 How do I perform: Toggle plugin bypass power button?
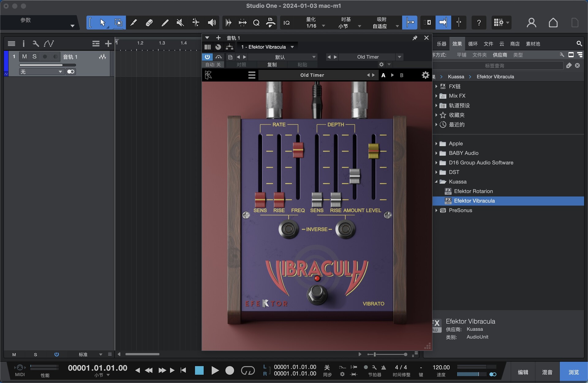pos(207,57)
